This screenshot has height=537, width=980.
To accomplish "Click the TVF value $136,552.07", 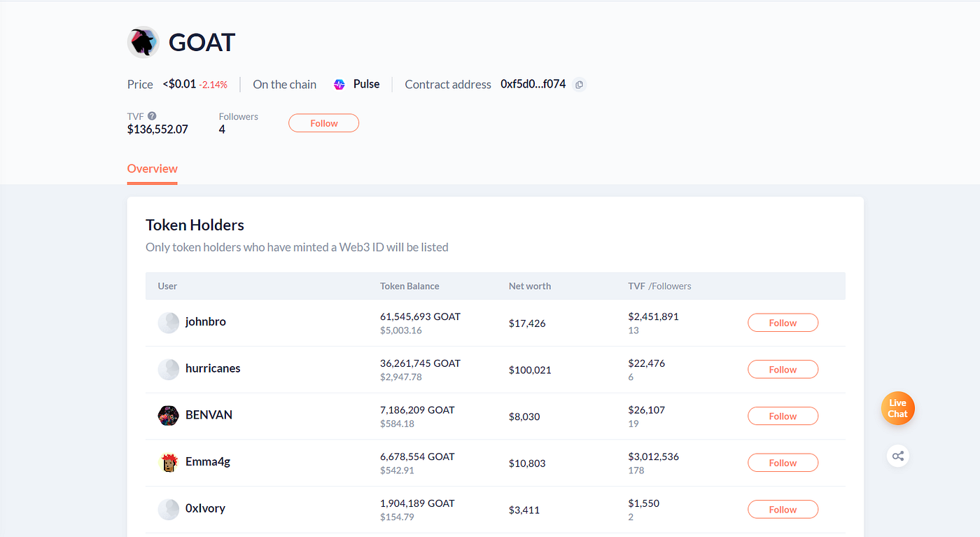I will 157,130.
